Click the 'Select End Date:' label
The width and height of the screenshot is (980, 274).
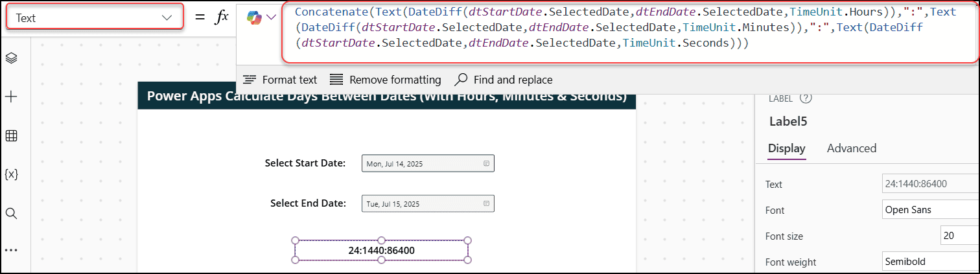point(308,203)
